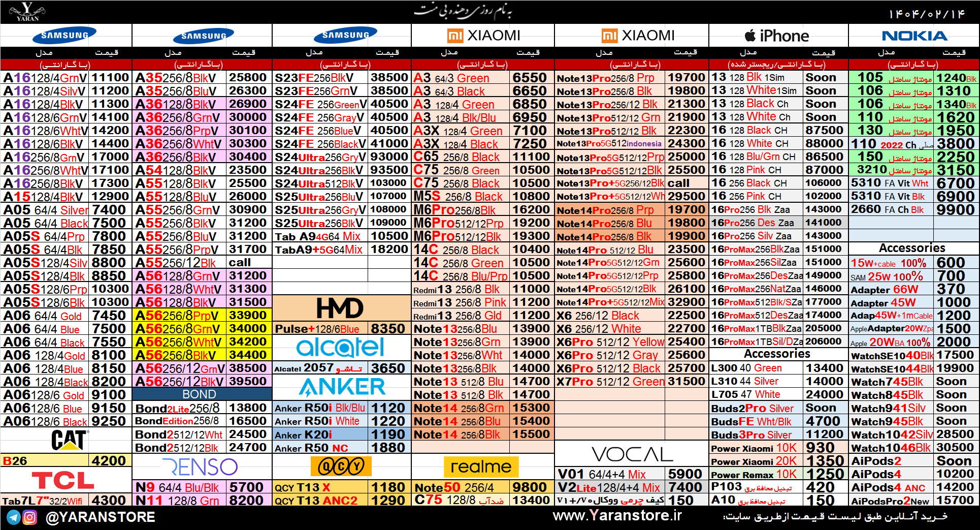Click the Nokia logo header

tap(914, 36)
